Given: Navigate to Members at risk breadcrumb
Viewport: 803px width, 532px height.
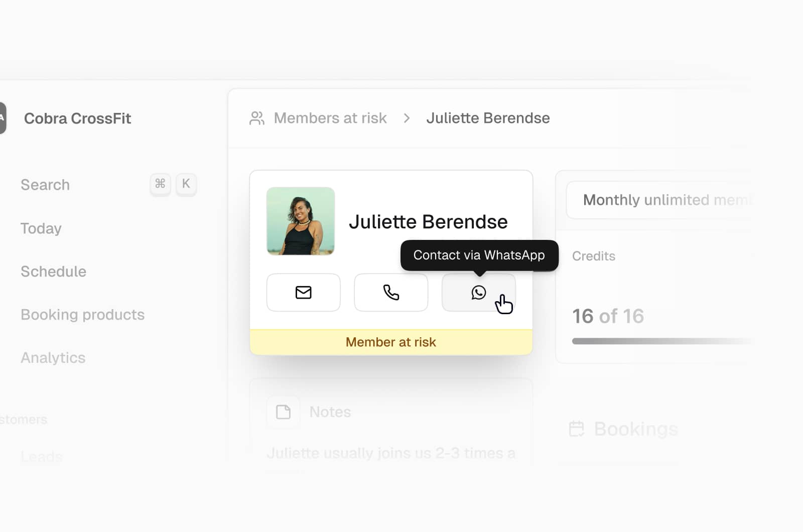Looking at the screenshot, I should [330, 118].
